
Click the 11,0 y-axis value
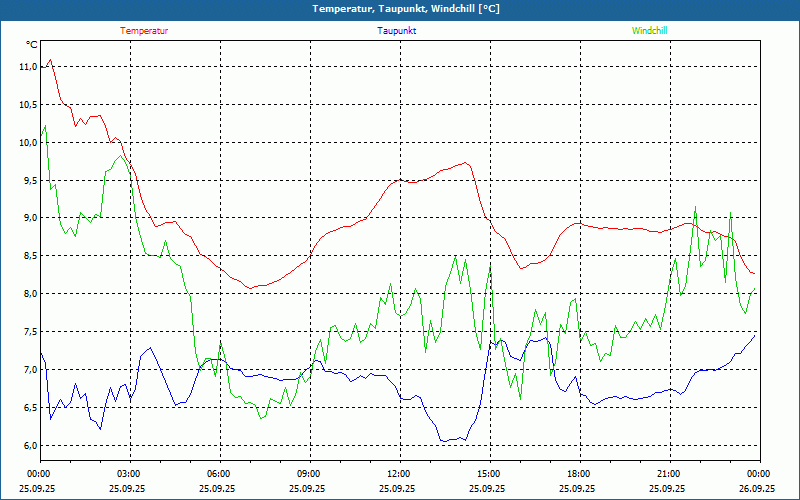pos(28,66)
